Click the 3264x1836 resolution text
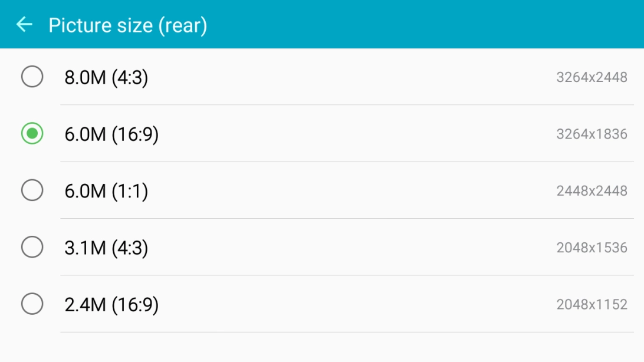Image resolution: width=644 pixels, height=362 pixels. (592, 134)
